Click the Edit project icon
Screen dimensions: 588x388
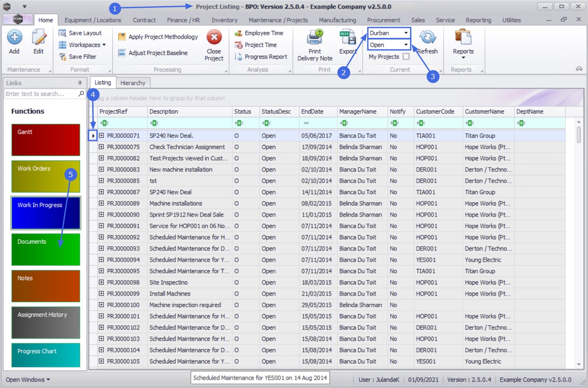39,38
